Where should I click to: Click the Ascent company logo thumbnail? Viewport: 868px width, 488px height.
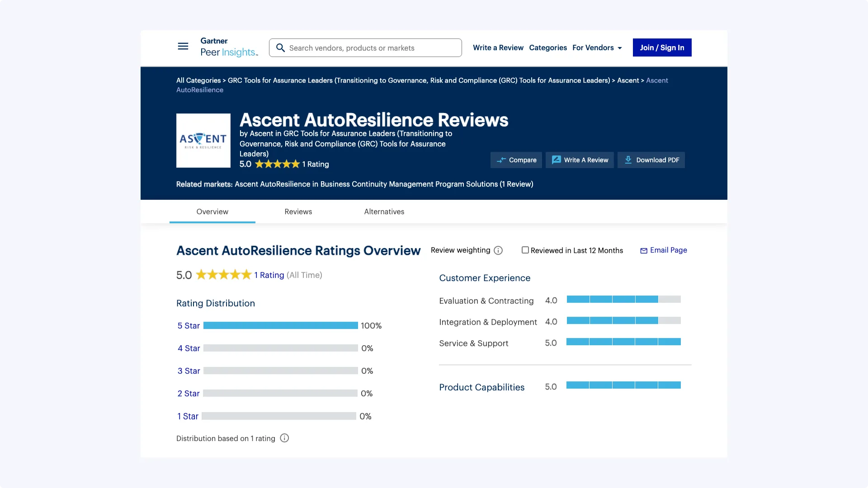click(x=203, y=141)
